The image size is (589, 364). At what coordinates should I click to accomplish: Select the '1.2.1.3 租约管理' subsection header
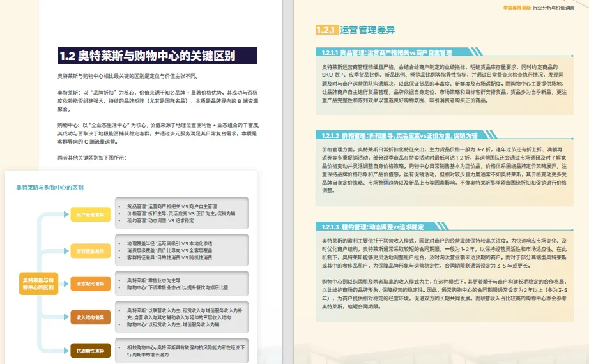click(x=372, y=227)
